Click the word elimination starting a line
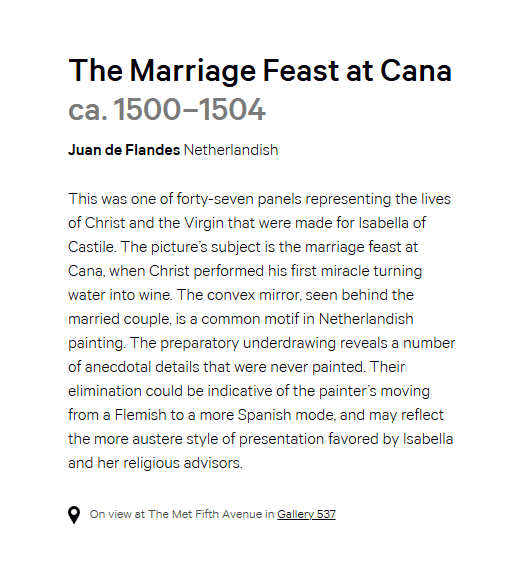Image resolution: width=526 pixels, height=576 pixels. 105,391
